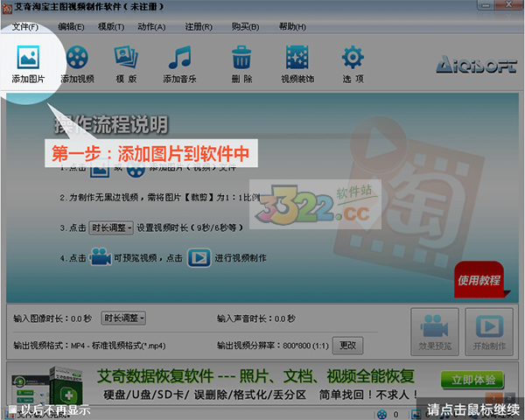Click the 输出视频格式 MP4 text
Screen dimensions: 525x420
[x=89, y=346]
